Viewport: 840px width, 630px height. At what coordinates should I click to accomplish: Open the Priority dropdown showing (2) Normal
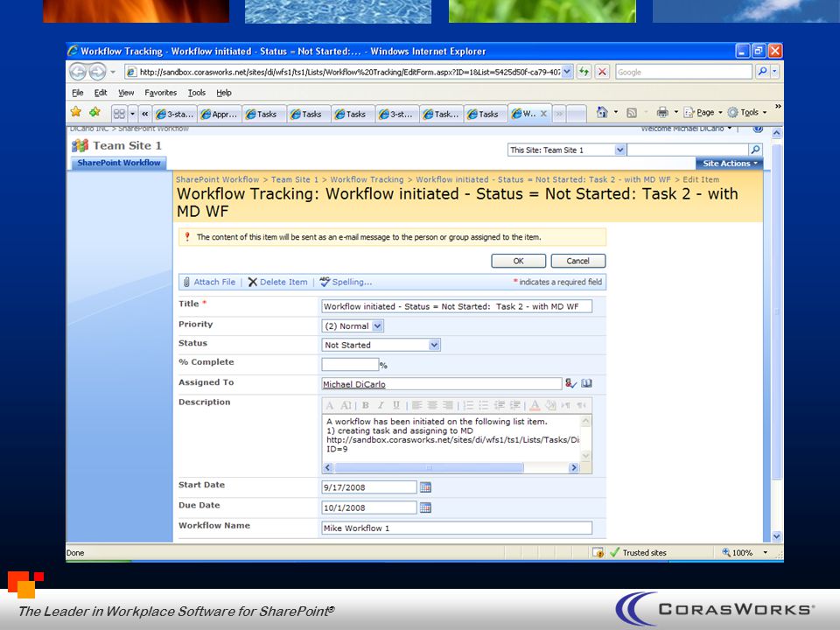click(378, 325)
